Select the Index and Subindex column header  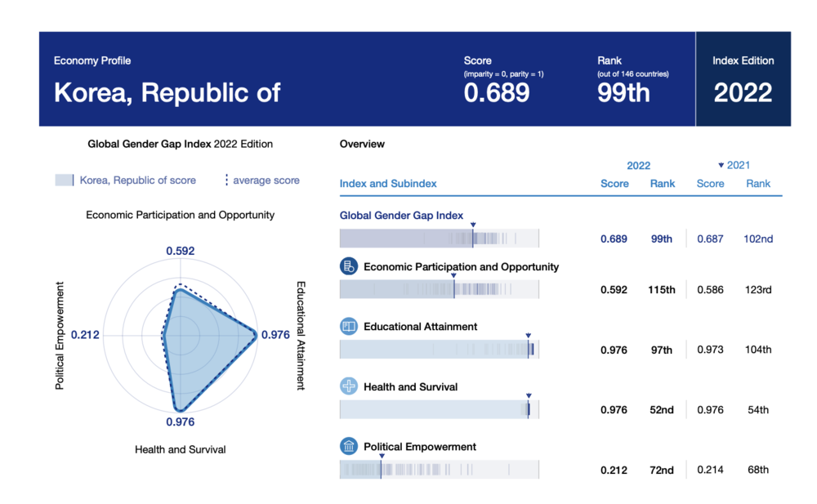pyautogui.click(x=388, y=184)
